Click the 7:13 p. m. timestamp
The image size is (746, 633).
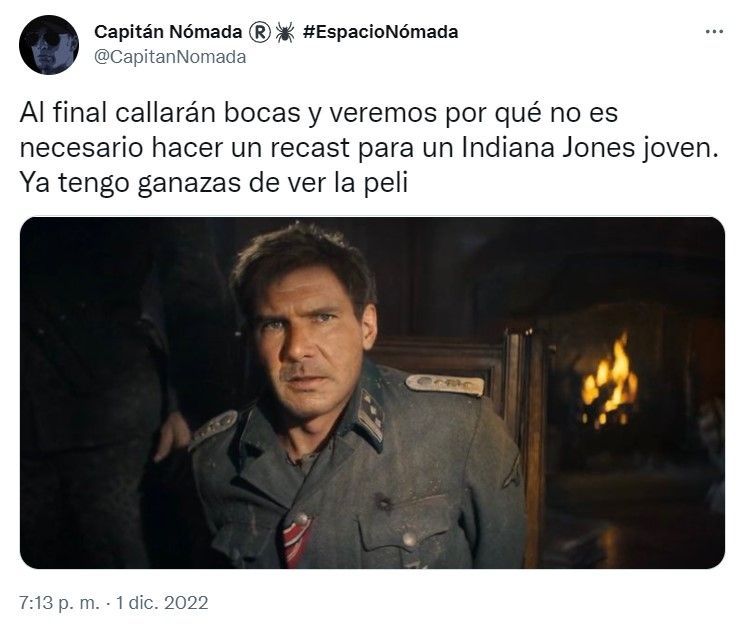pos(59,603)
